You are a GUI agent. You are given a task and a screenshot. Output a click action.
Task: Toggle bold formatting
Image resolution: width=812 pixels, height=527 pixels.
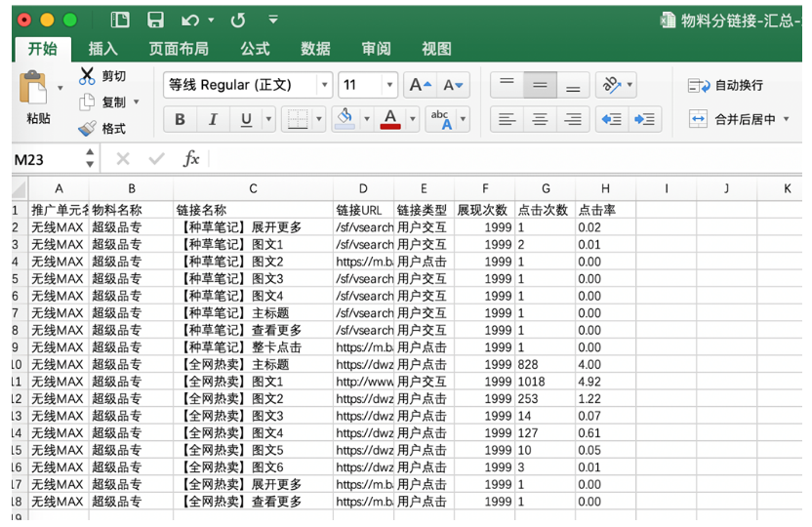point(180,120)
